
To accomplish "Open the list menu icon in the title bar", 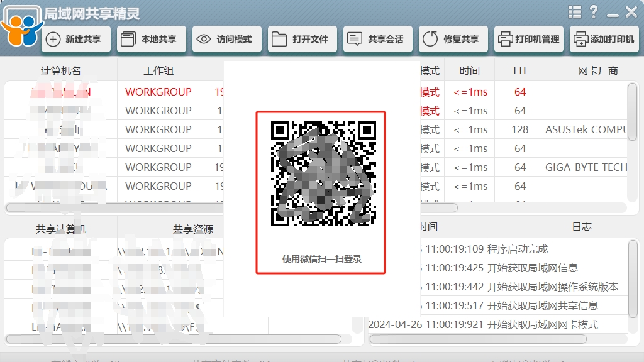I will (x=575, y=12).
